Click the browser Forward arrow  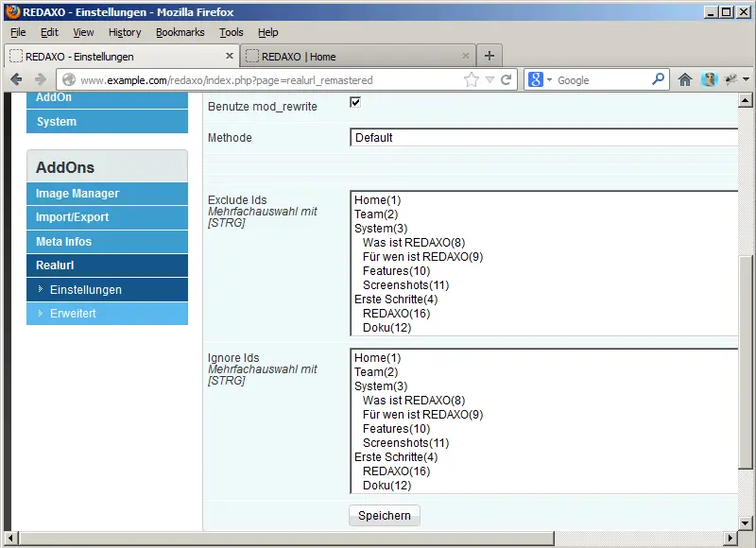point(41,79)
